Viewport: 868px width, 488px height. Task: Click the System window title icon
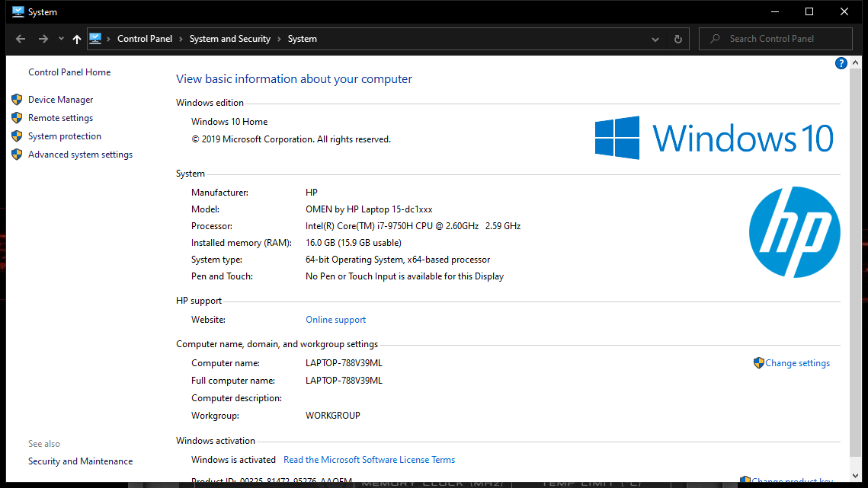click(x=18, y=11)
